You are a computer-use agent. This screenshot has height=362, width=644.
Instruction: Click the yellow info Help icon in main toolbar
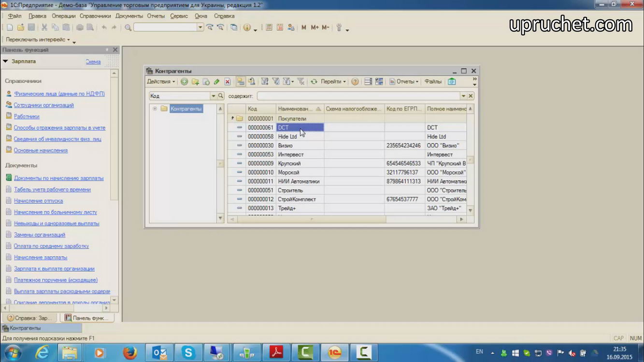coord(247,28)
